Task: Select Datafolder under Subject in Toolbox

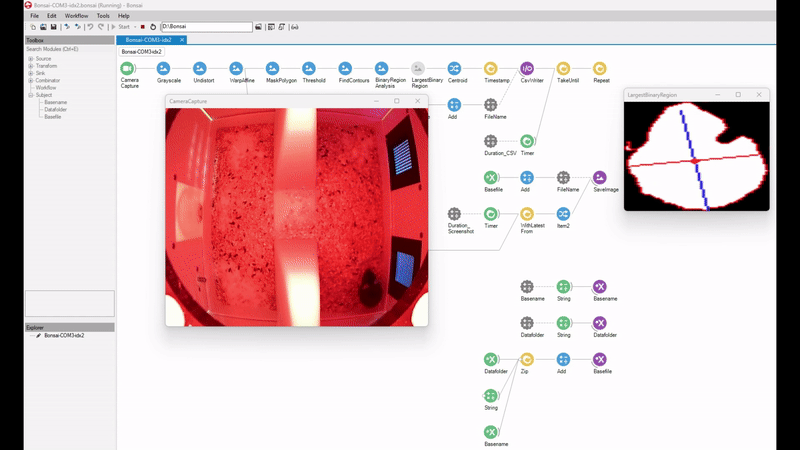Action: (x=56, y=109)
